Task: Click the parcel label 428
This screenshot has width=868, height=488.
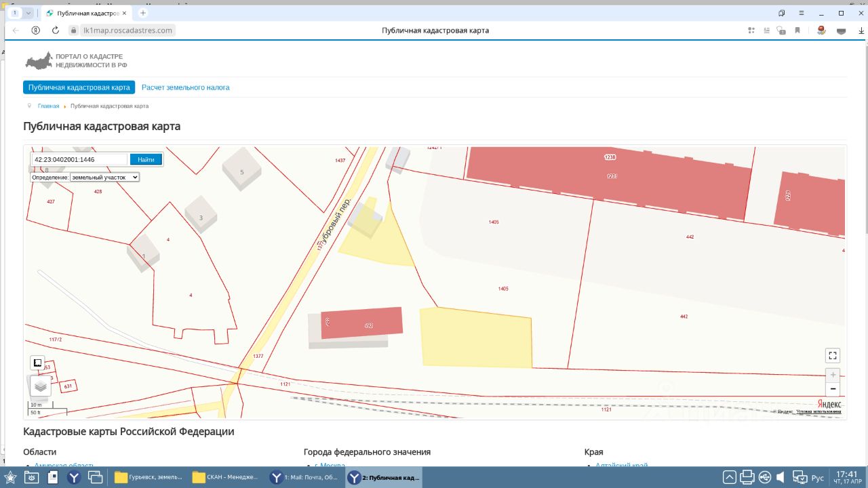Action: click(x=98, y=192)
